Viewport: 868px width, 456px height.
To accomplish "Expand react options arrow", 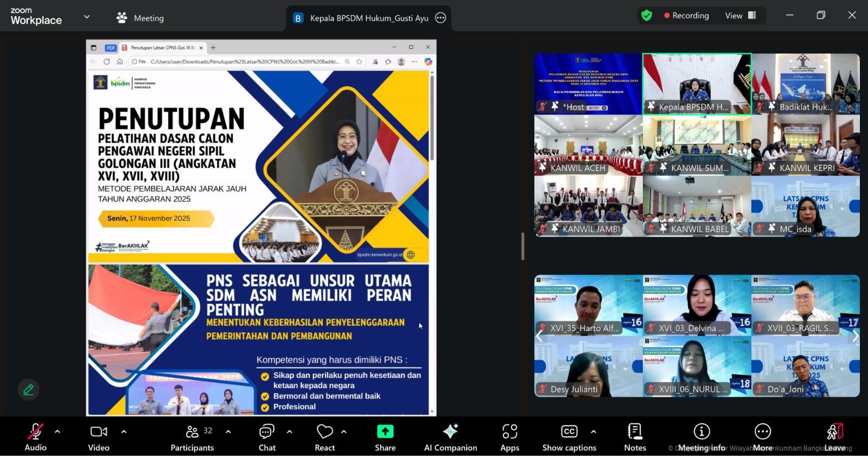I will click(x=343, y=432).
